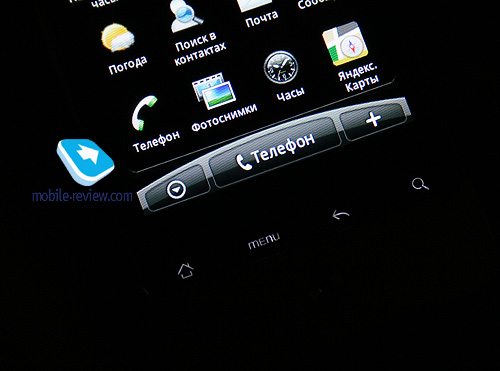The image size is (500, 371).
Task: Tap the Яндекс. Карты text label
Action: click(358, 78)
